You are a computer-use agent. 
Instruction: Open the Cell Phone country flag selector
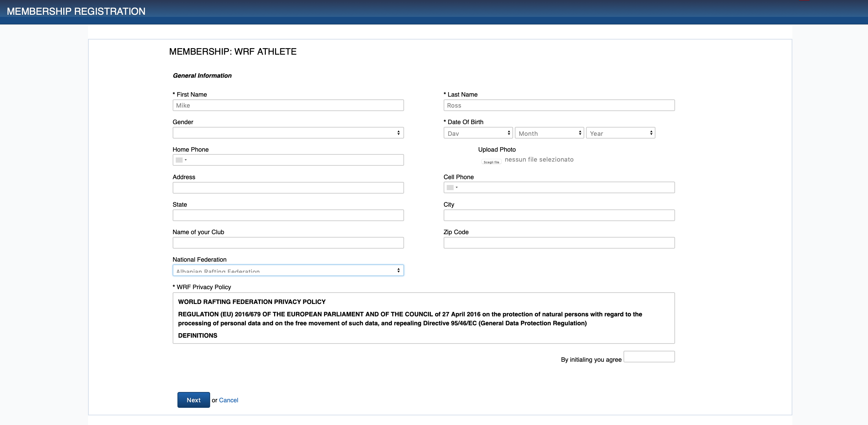[452, 187]
